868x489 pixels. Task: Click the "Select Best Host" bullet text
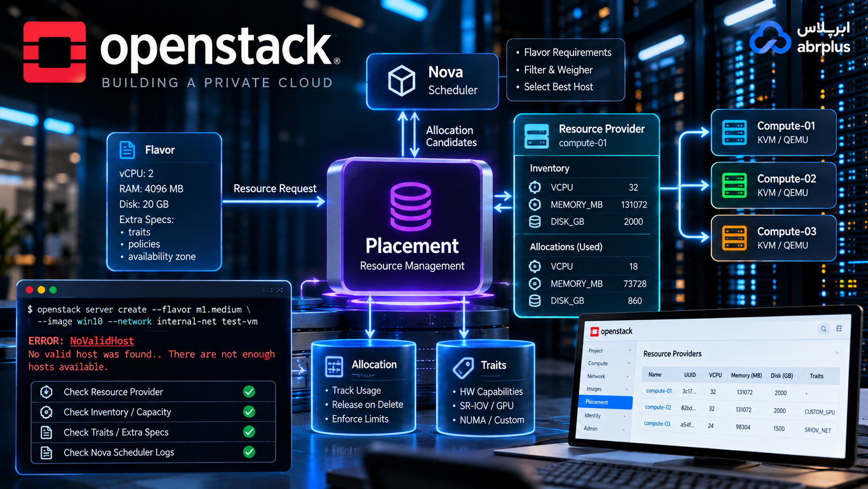(558, 87)
